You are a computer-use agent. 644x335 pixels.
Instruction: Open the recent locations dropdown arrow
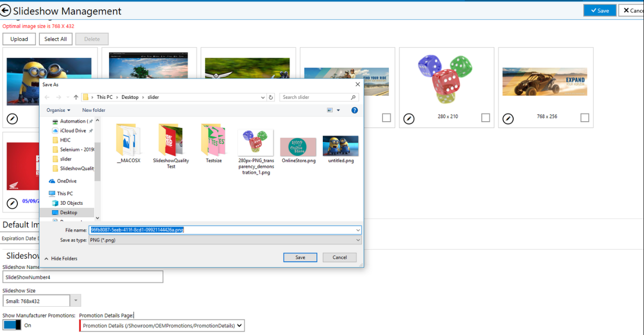point(67,97)
